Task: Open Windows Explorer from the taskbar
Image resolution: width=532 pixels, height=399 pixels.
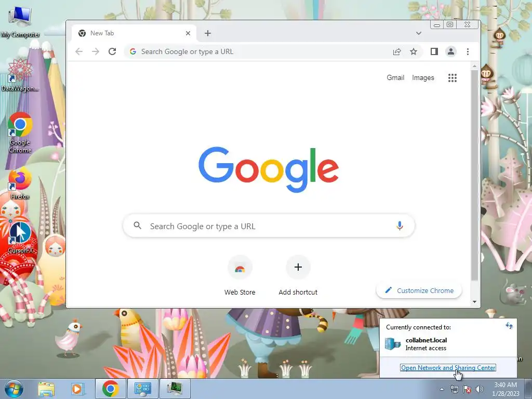Action: pyautogui.click(x=46, y=389)
